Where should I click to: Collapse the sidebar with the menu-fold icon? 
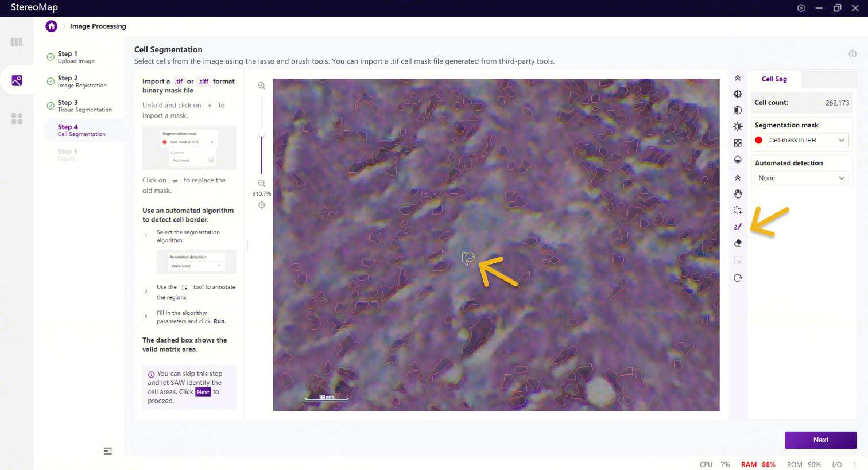(107, 451)
